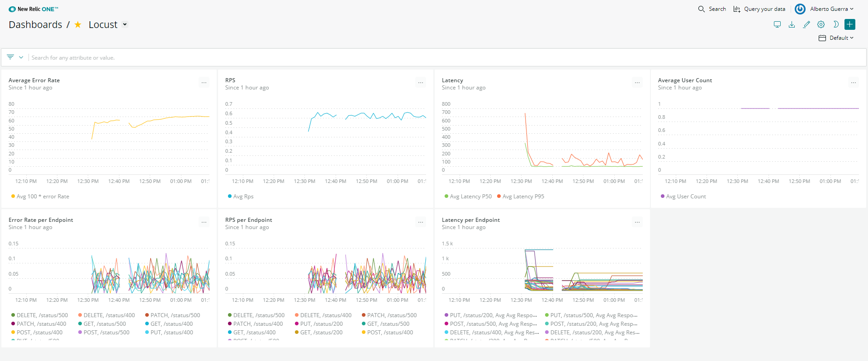Open Average User Count widget options menu
The width and height of the screenshot is (868, 361).
[x=854, y=83]
